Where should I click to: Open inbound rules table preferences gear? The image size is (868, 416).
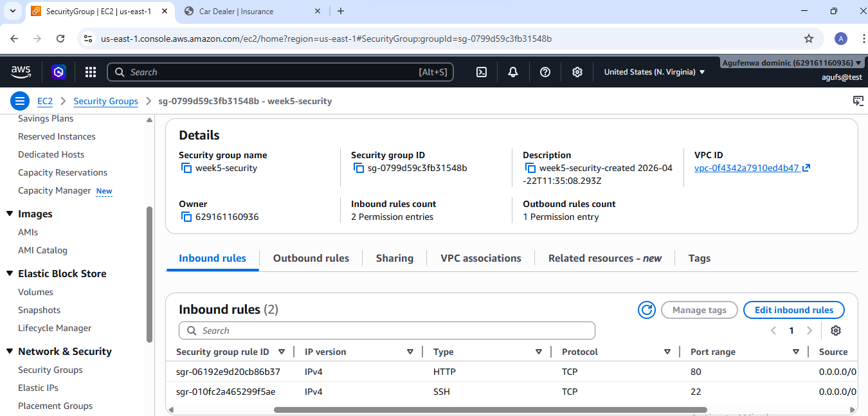[x=835, y=330]
